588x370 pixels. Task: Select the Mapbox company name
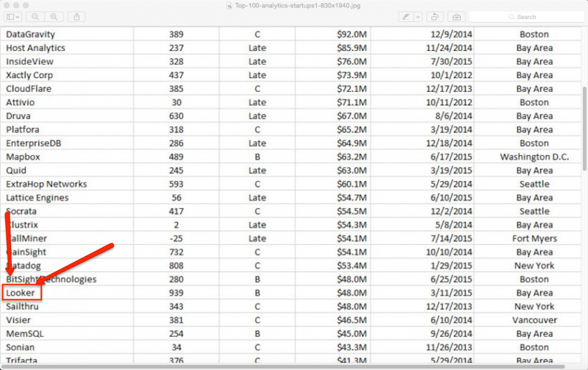(23, 157)
